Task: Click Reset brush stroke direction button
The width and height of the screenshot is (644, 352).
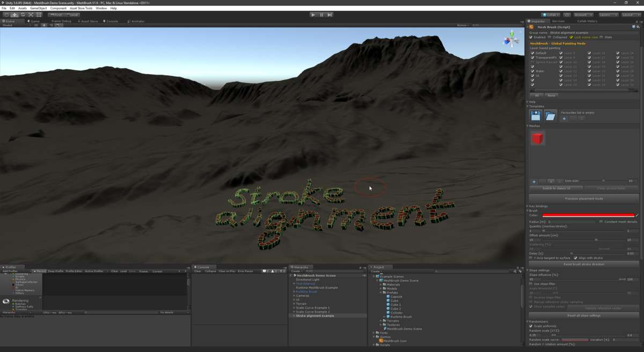Action: pyautogui.click(x=584, y=264)
